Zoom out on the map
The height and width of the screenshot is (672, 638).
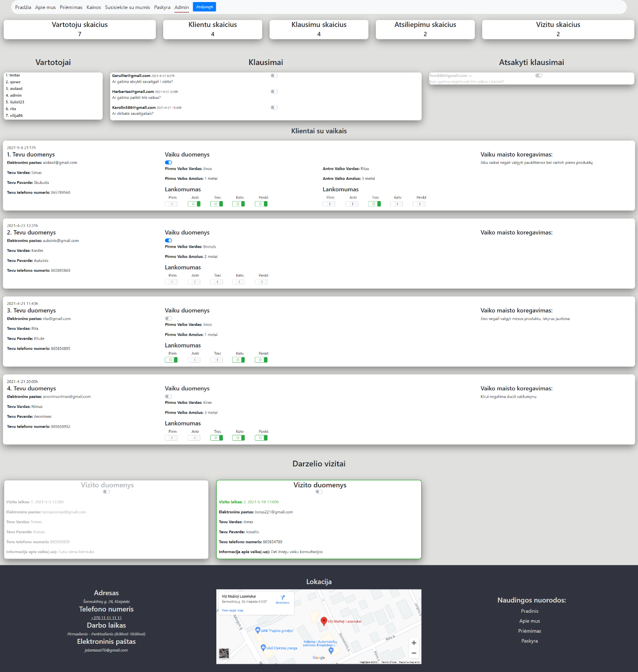414,653
